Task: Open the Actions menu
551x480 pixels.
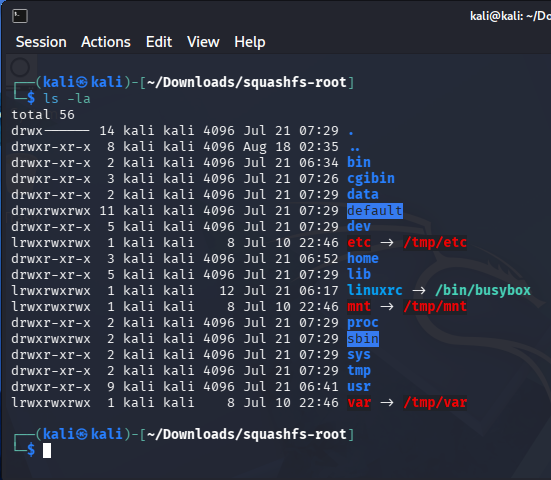Action: [x=106, y=42]
